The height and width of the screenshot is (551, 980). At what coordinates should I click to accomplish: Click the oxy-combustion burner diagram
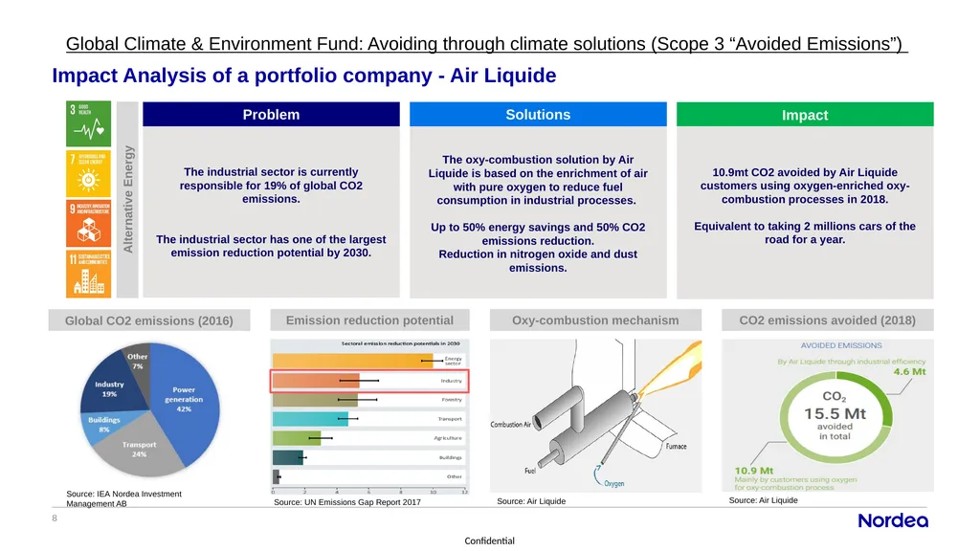click(595, 415)
